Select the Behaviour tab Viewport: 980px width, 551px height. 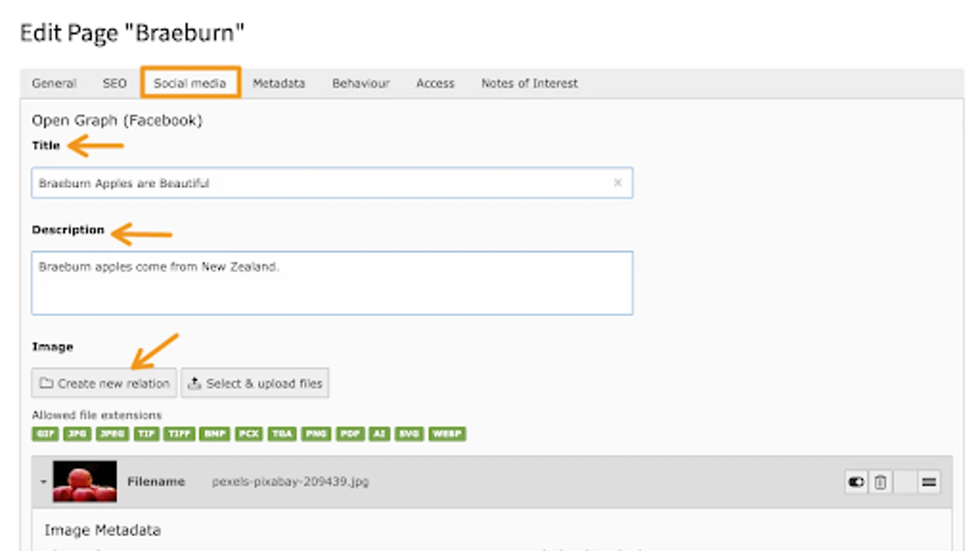point(361,83)
